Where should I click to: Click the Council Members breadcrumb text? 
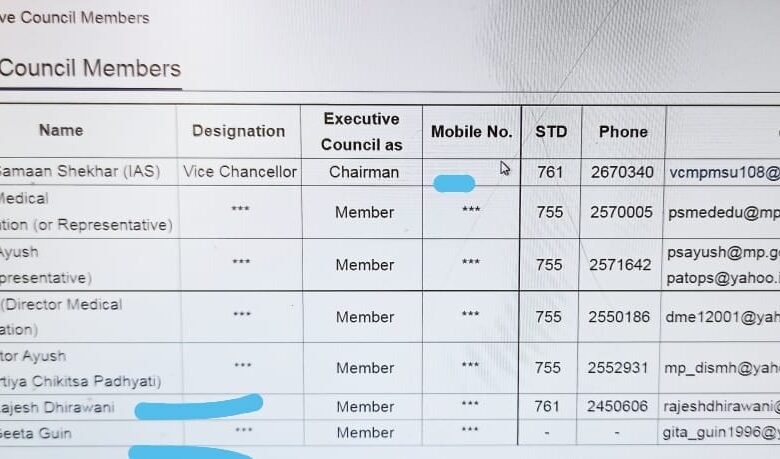[75, 18]
